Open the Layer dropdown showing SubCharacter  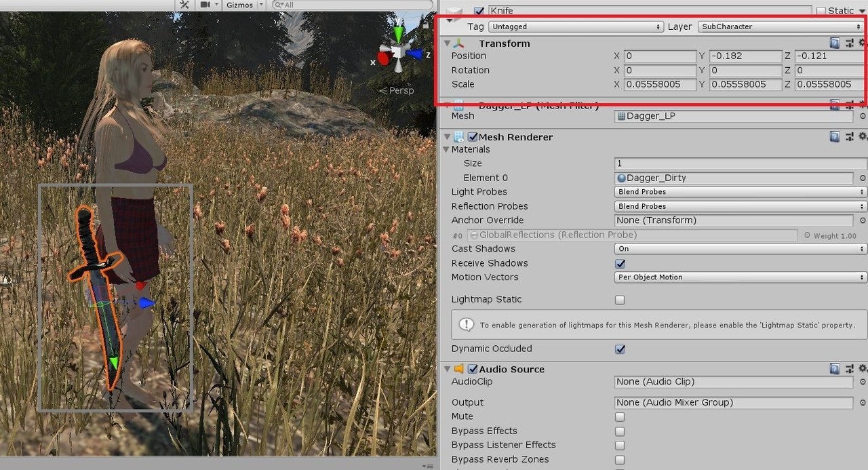pos(781,27)
